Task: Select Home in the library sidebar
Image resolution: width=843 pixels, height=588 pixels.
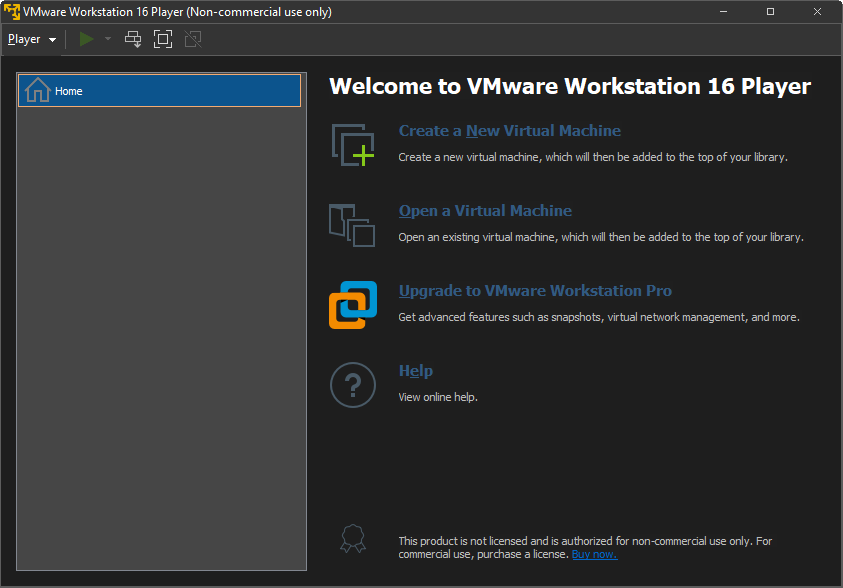Action: (x=160, y=91)
